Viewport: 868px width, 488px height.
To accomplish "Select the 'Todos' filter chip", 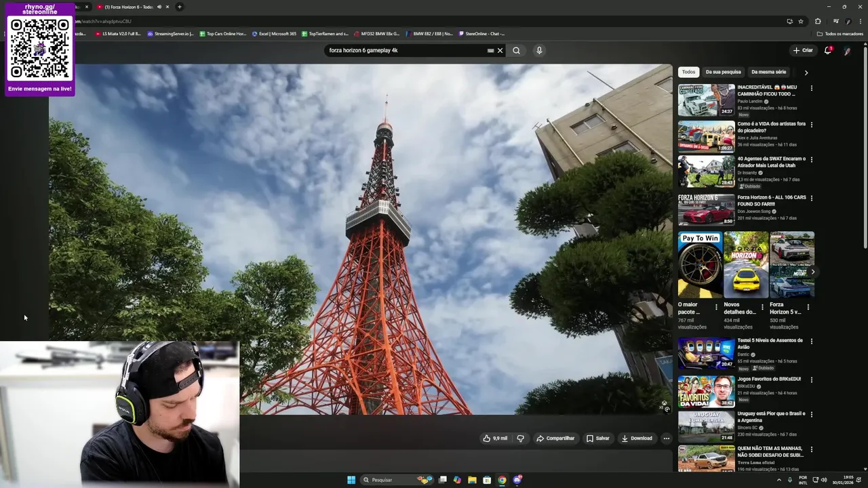I will pos(689,72).
